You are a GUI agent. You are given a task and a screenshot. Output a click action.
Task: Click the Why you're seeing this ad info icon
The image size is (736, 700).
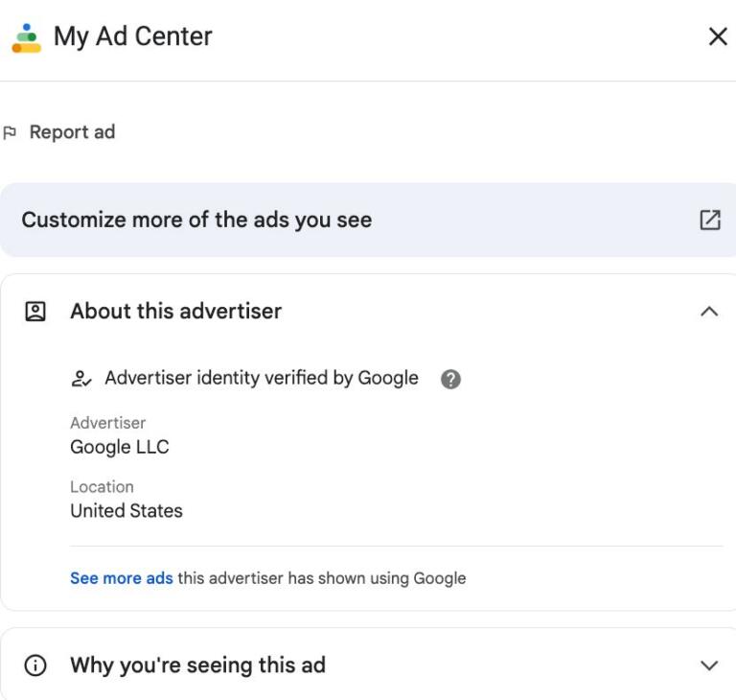tap(35, 665)
